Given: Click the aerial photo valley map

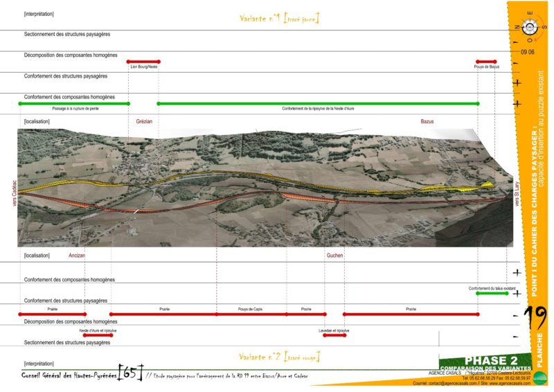Looking at the screenshot, I should (265, 188).
